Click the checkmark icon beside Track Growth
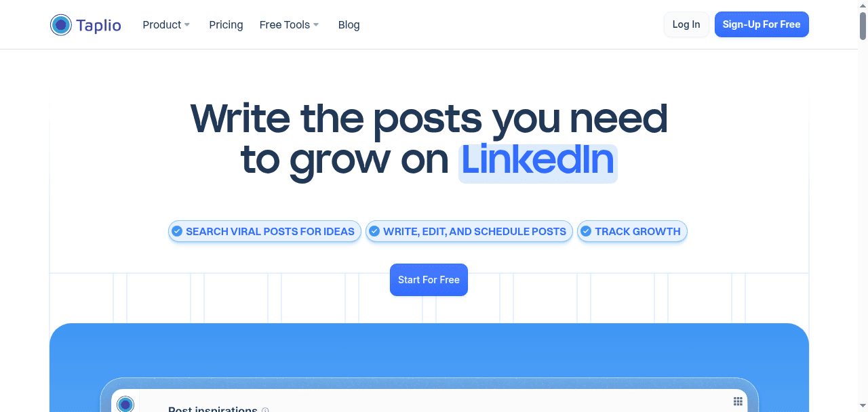 click(x=586, y=231)
